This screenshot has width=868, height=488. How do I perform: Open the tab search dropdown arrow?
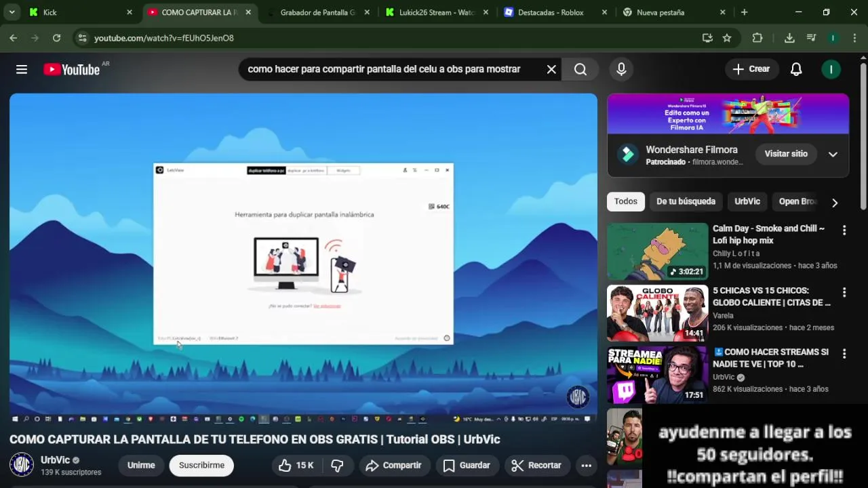[12, 12]
